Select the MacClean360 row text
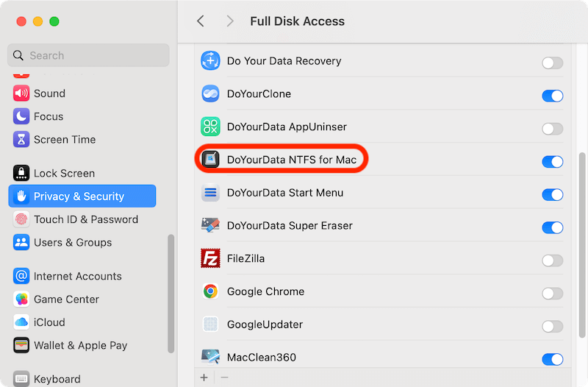 click(x=262, y=357)
